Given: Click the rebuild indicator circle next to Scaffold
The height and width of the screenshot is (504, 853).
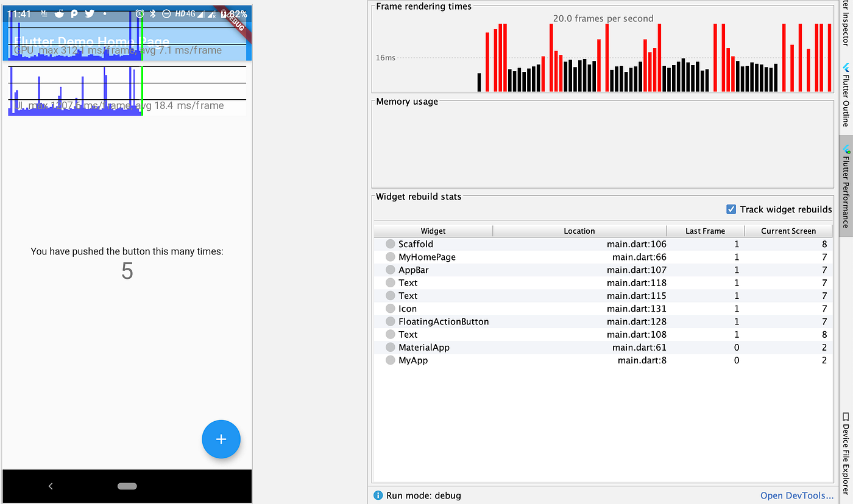Looking at the screenshot, I should coord(389,243).
